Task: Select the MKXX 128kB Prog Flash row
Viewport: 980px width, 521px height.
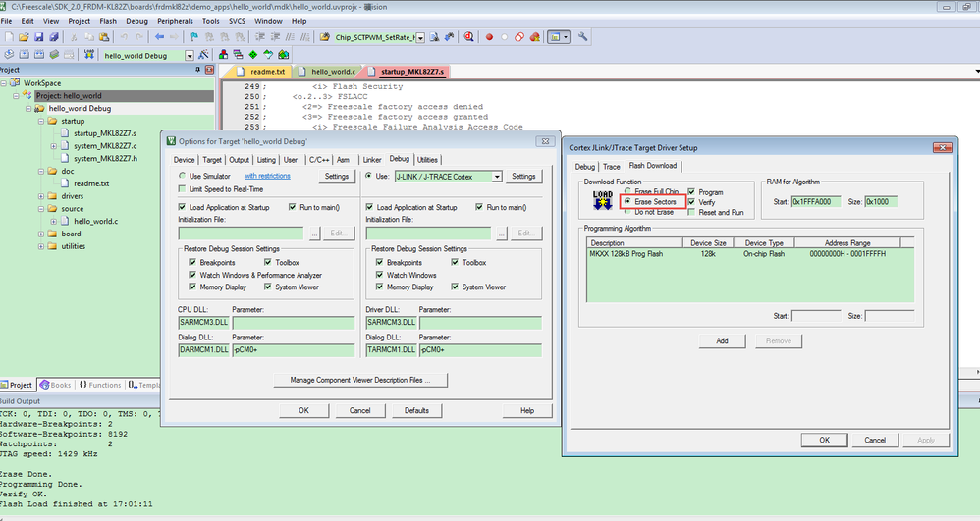Action: [x=750, y=254]
